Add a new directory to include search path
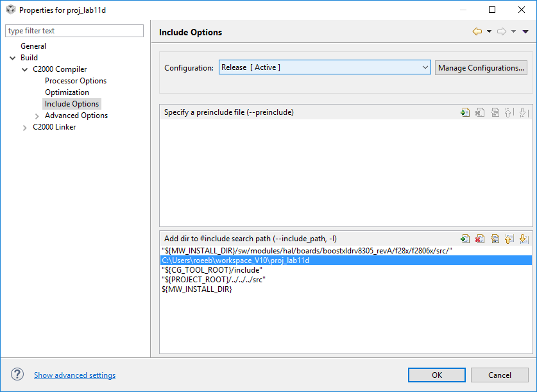Screen dimensions: 537x392 (x=465, y=238)
